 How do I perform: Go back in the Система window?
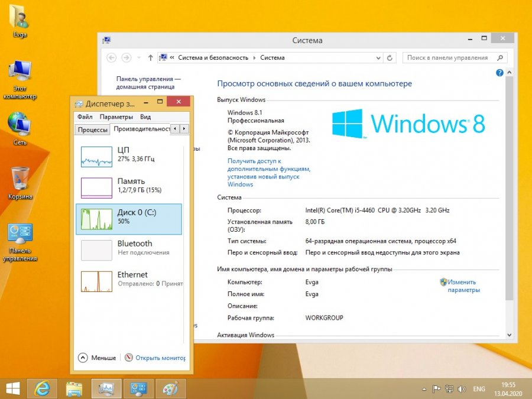[111, 58]
